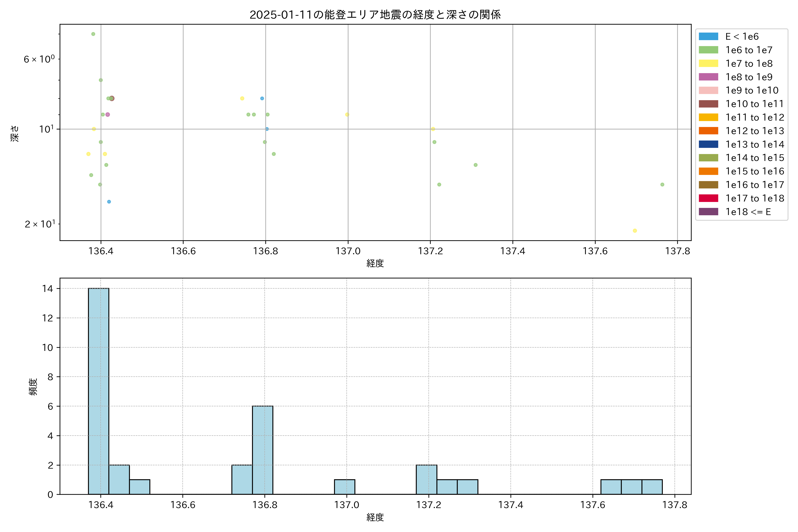Click the topmost green scatter point

[x=93, y=34]
